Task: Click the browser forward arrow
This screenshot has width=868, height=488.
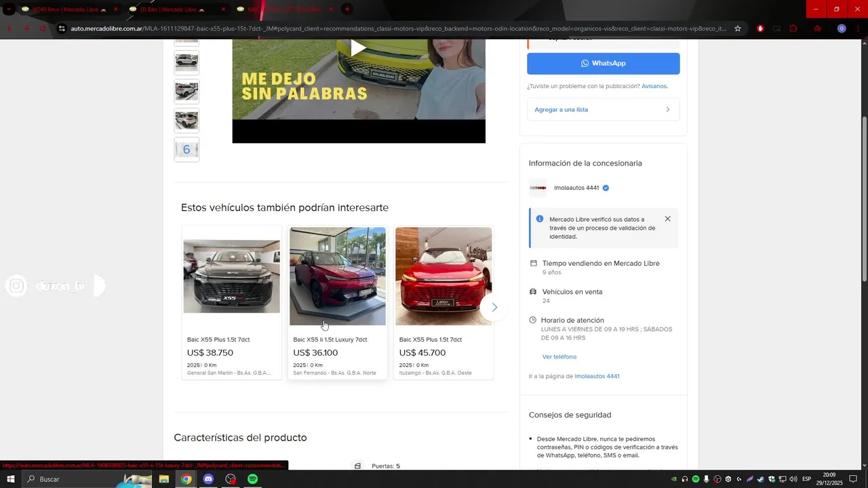Action: (26, 28)
